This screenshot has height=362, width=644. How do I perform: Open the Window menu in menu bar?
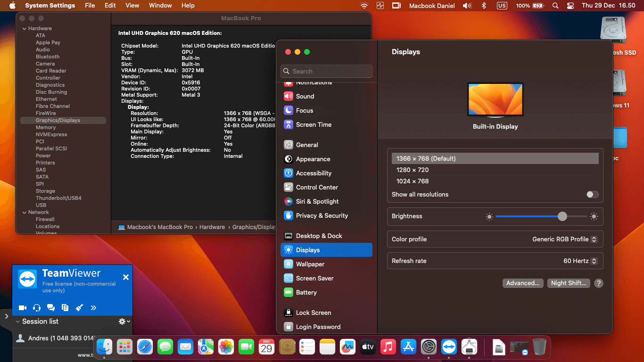tap(160, 5)
